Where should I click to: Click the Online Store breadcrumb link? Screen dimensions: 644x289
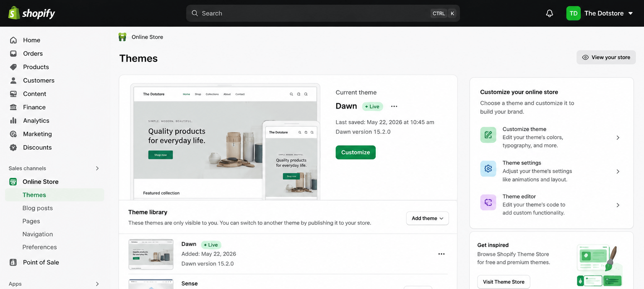[147, 37]
